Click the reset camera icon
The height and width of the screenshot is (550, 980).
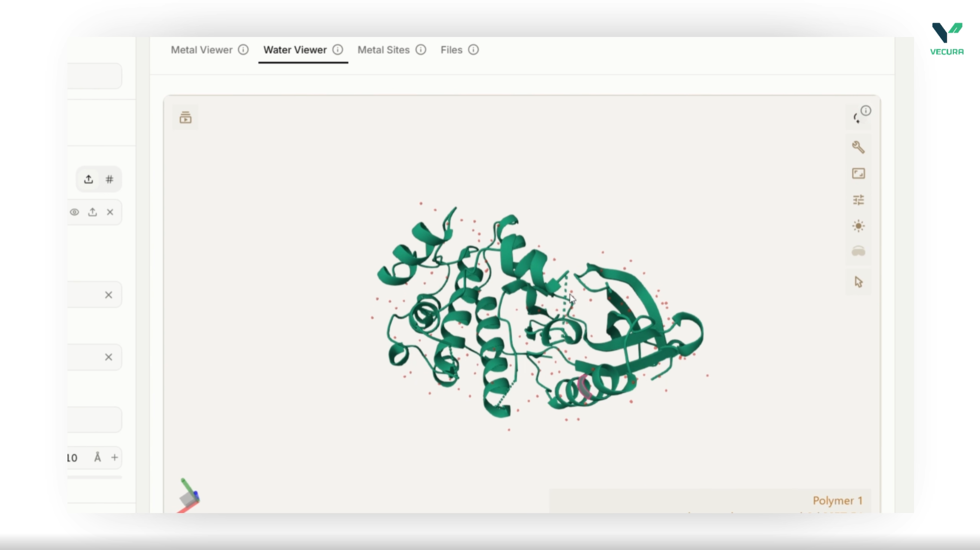point(856,119)
